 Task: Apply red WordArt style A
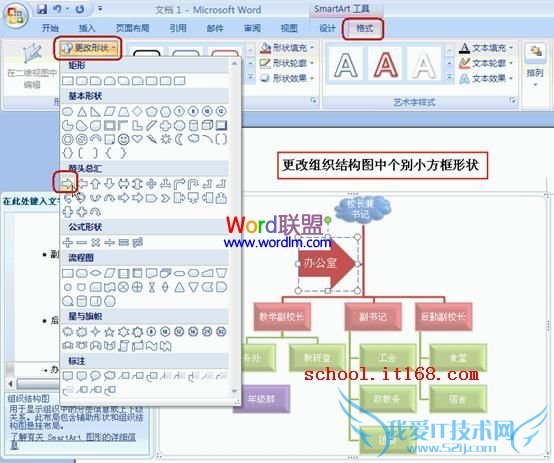pyautogui.click(x=385, y=65)
